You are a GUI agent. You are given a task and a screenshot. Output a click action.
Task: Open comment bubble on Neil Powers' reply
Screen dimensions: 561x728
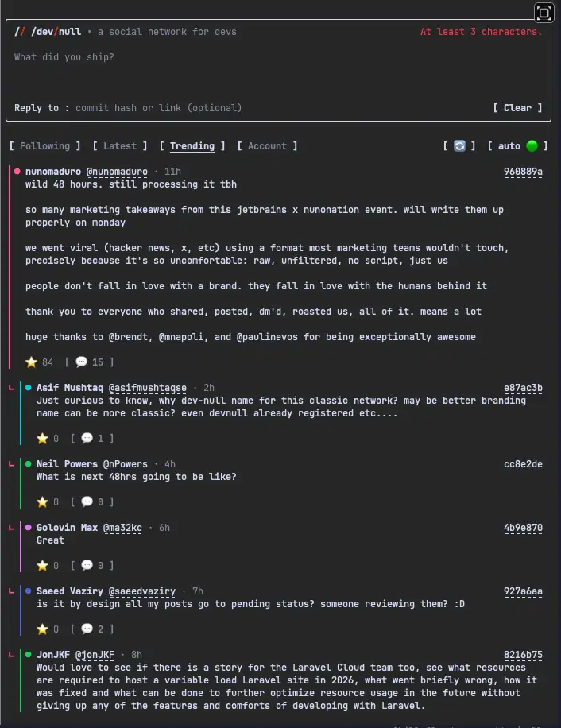pyautogui.click(x=87, y=502)
